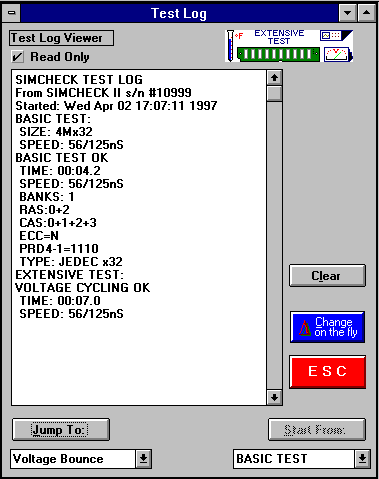The height and width of the screenshot is (479, 379).
Task: Click the Change on the fly button
Action: (327, 327)
